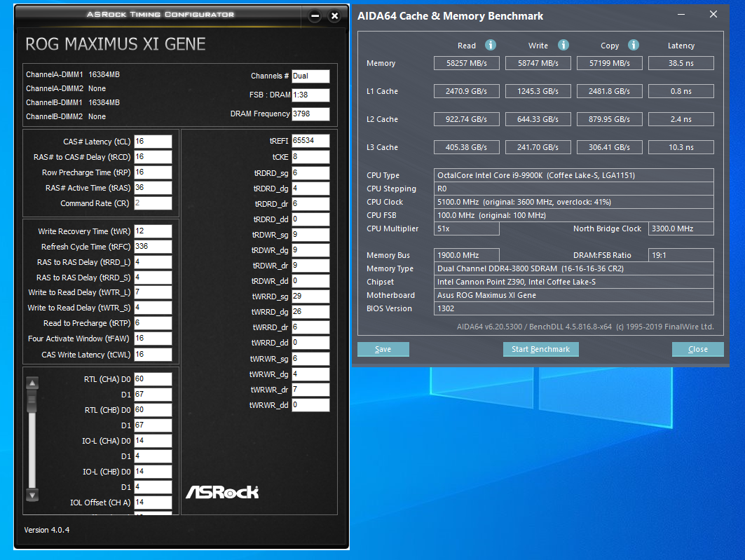Click the BIOS Version value 1302

pyautogui.click(x=573, y=308)
